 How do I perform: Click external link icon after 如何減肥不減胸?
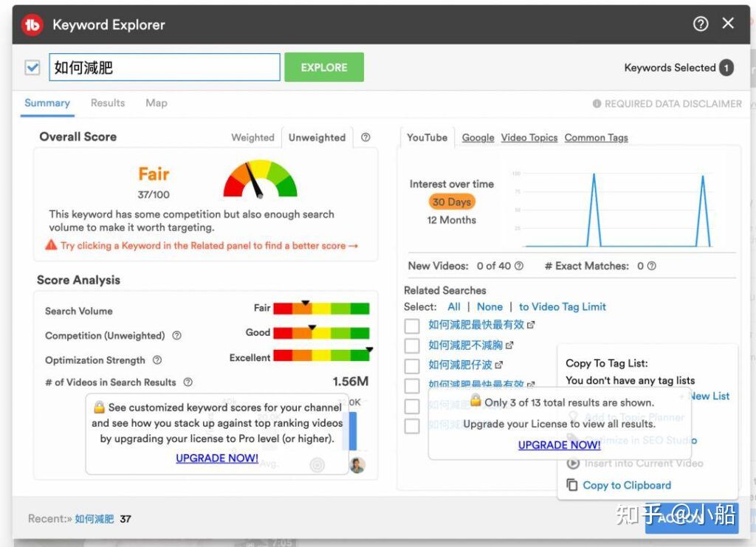(509, 345)
